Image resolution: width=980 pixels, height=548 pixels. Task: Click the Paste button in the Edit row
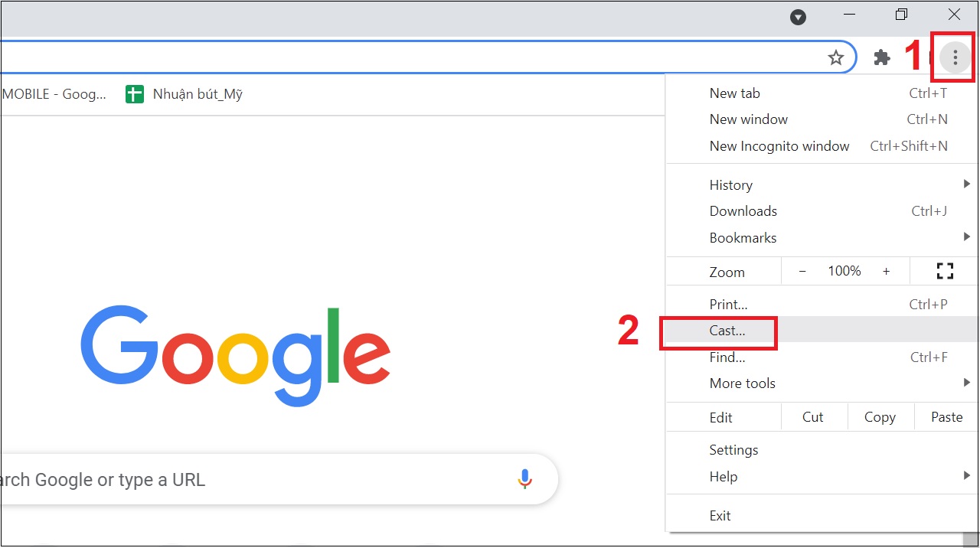946,417
